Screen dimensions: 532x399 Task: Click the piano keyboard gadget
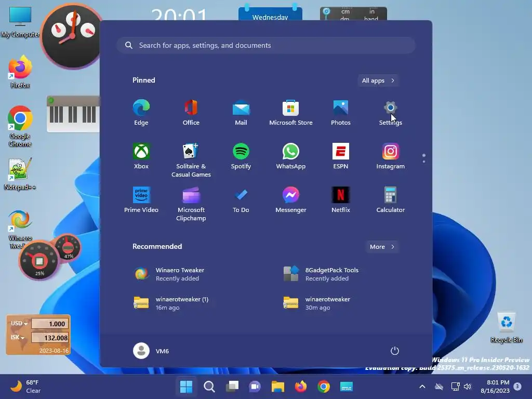73,114
